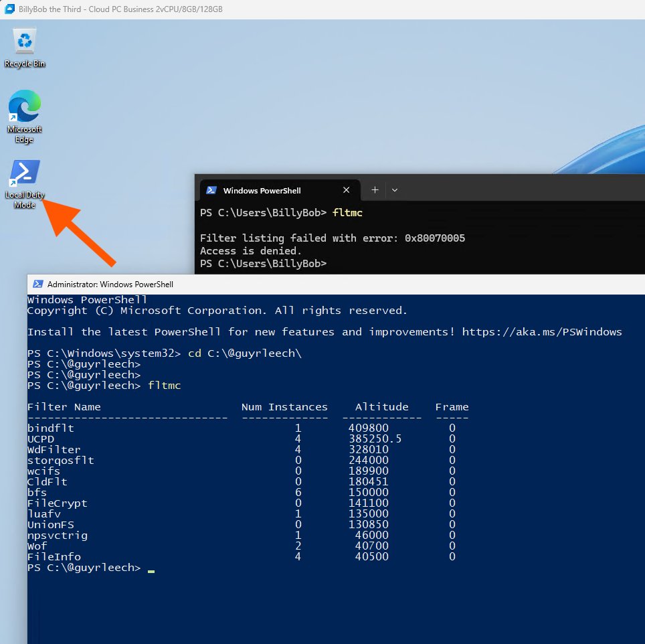Open the terminal profile dropdown arrow
Viewport: 645px width, 644px height.
(395, 190)
